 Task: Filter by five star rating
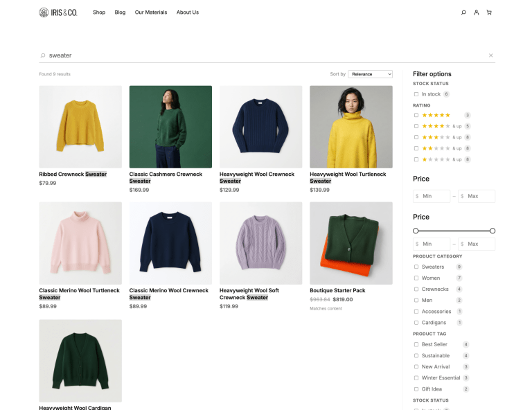click(x=416, y=115)
